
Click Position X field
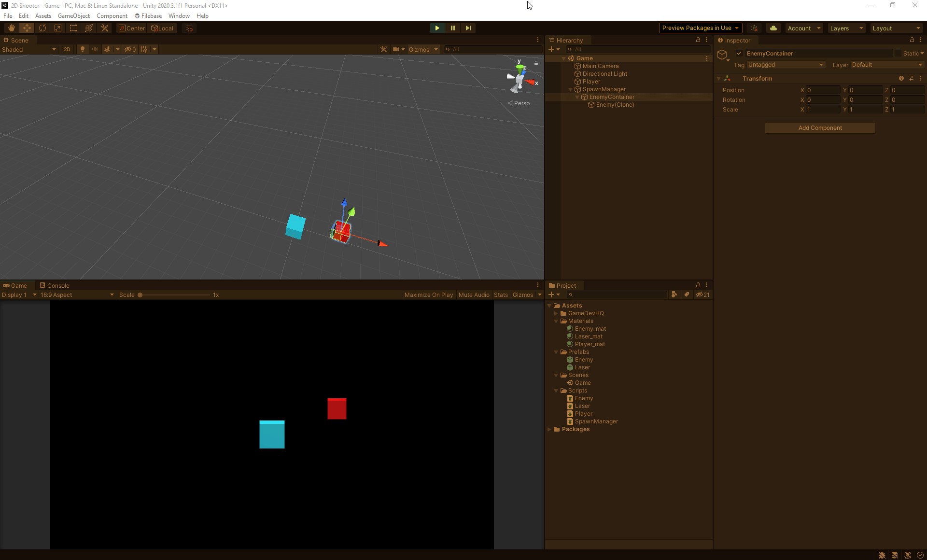point(823,90)
